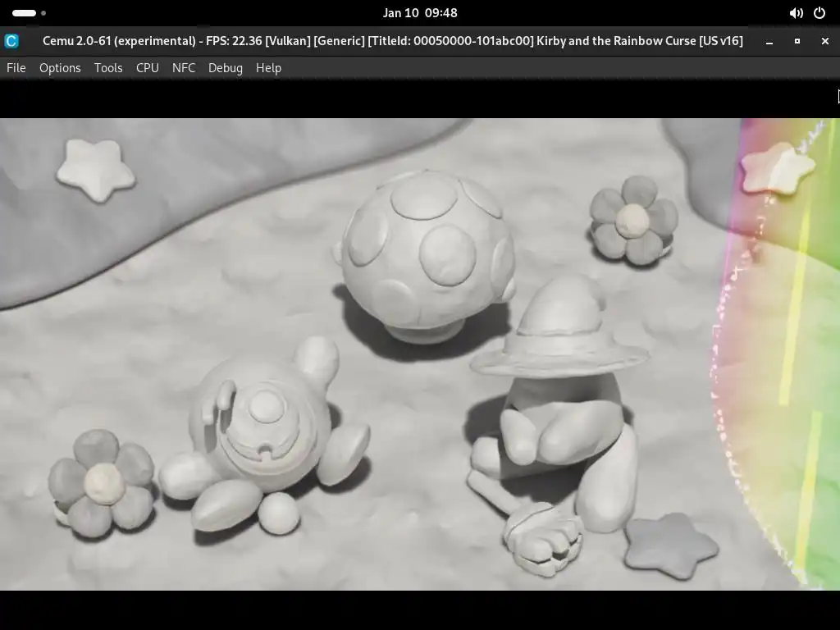Viewport: 840px width, 630px height.
Task: Open the CPU menu
Action: (x=148, y=68)
